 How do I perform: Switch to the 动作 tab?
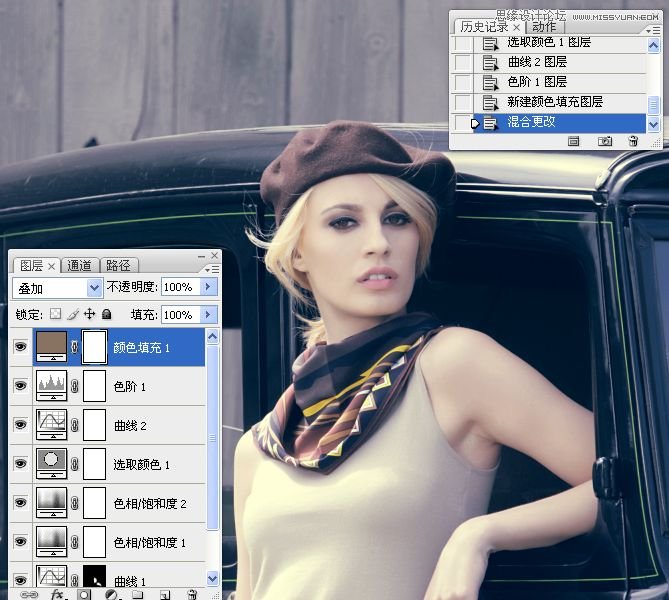click(544, 27)
